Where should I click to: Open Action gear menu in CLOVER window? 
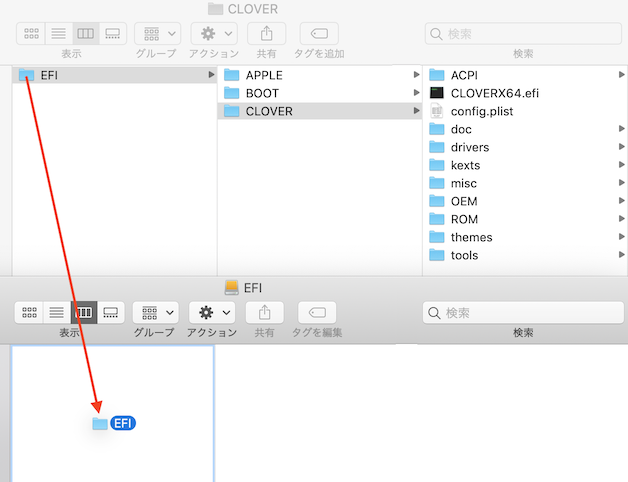point(214,33)
